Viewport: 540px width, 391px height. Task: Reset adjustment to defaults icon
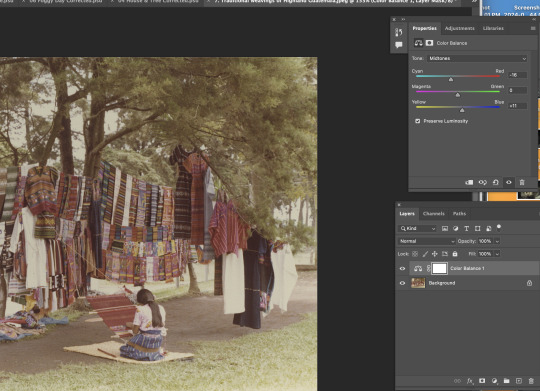coord(496,183)
